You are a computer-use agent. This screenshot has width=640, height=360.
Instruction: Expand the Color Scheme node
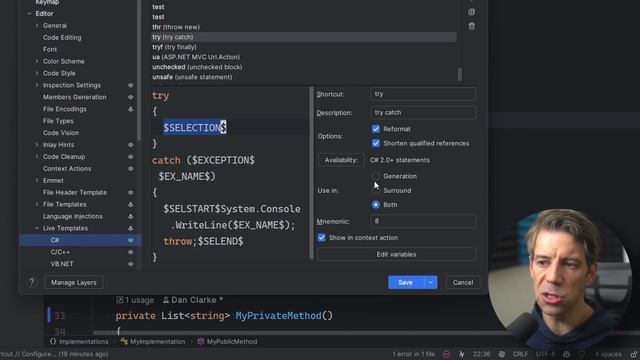tap(37, 61)
